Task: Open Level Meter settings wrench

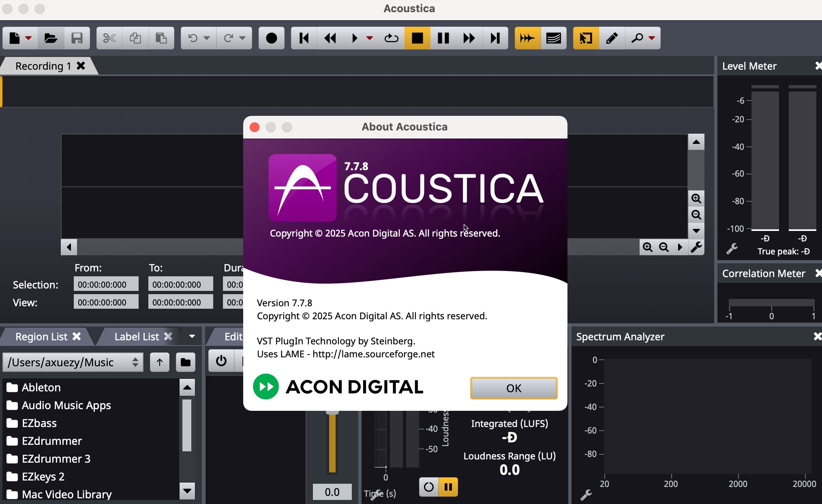Action: tap(732, 248)
